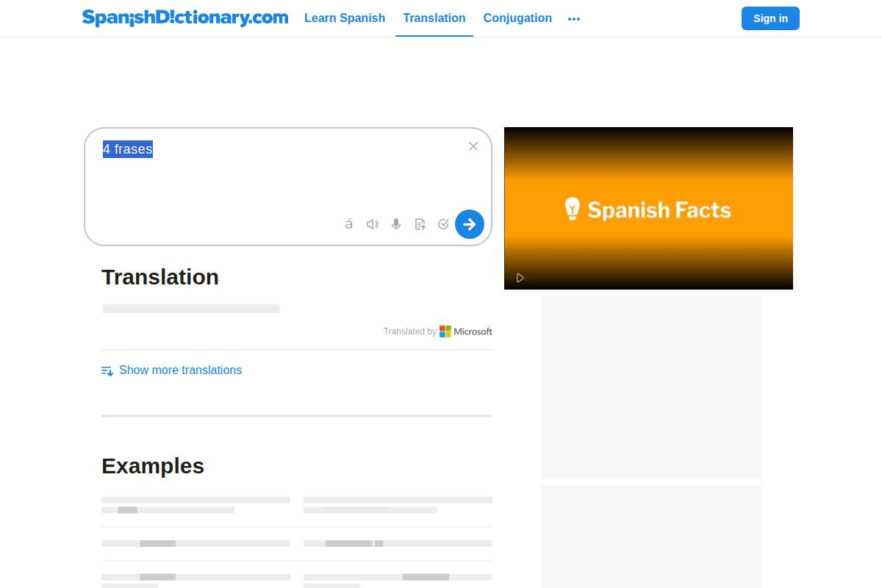Click the grammar check circle icon
Viewport: 882px width, 588px height.
443,224
